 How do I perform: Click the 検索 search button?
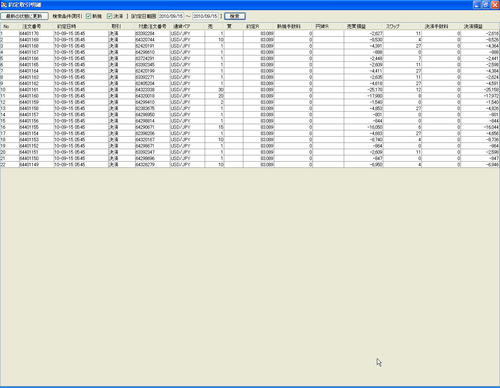tap(235, 16)
